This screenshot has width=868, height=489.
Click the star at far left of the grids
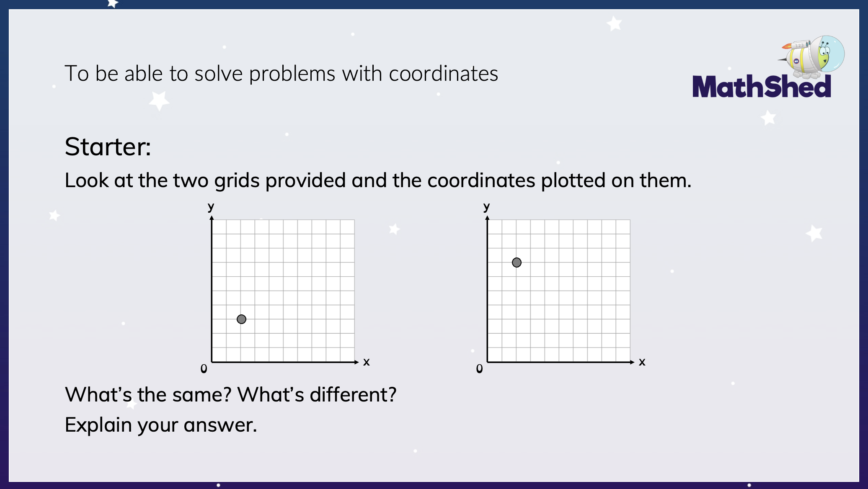[54, 216]
